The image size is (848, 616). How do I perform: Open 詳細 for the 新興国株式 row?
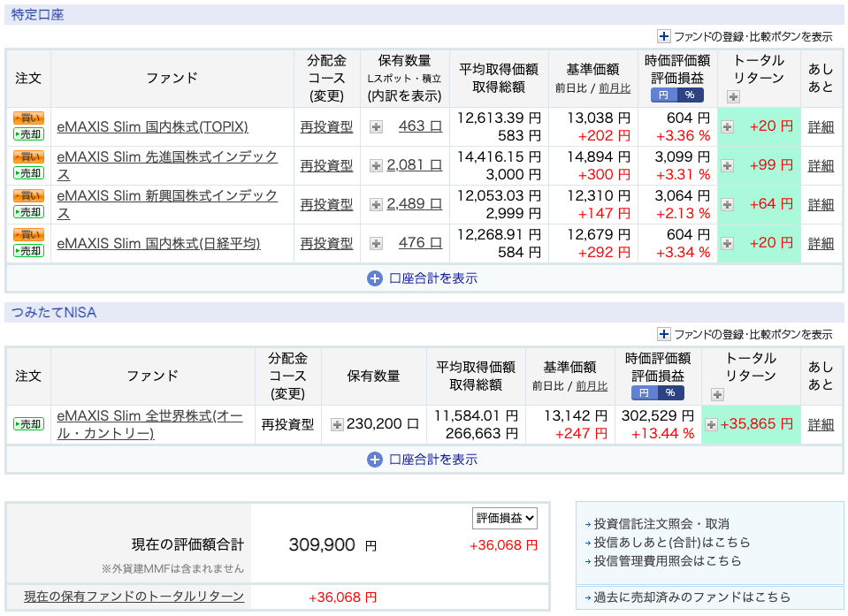click(821, 205)
